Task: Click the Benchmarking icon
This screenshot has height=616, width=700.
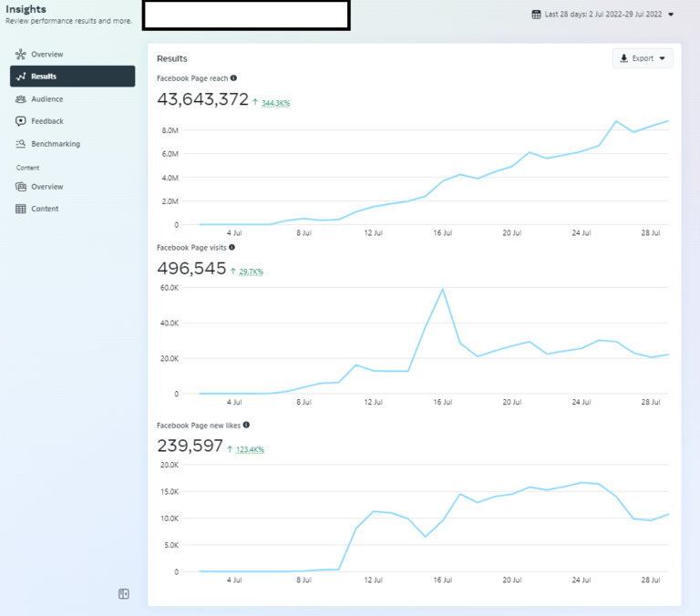Action: point(21,144)
